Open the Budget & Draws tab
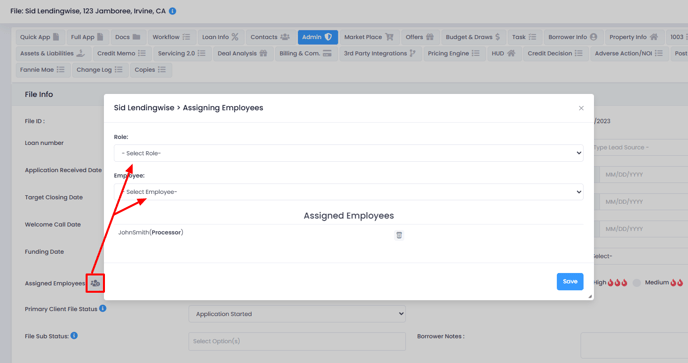 (x=473, y=37)
